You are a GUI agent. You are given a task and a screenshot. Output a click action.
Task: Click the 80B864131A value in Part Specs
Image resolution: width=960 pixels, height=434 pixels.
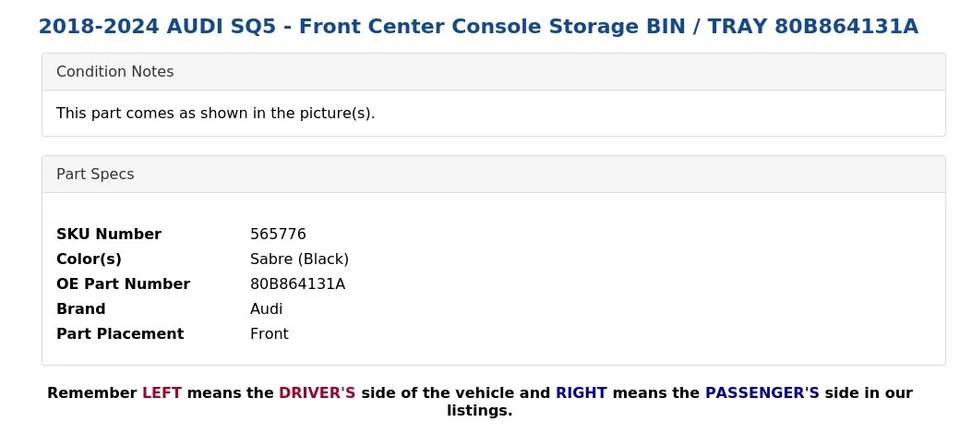point(297,284)
